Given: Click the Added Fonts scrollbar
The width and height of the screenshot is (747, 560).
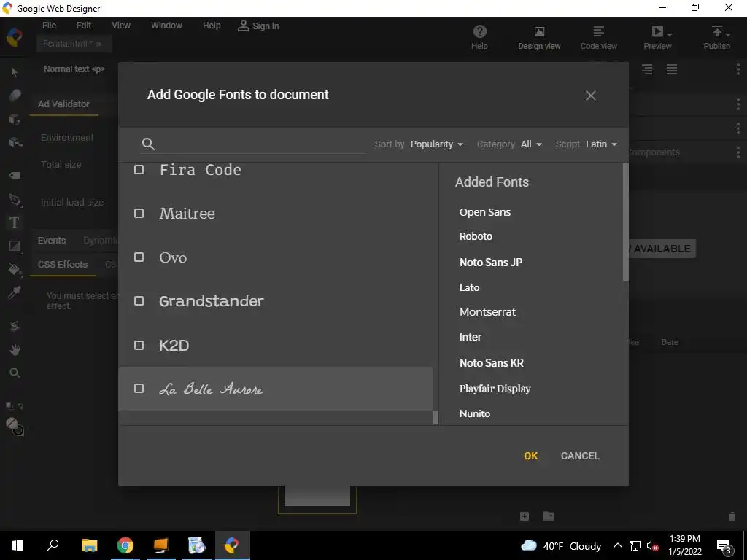Looking at the screenshot, I should click(x=625, y=222).
